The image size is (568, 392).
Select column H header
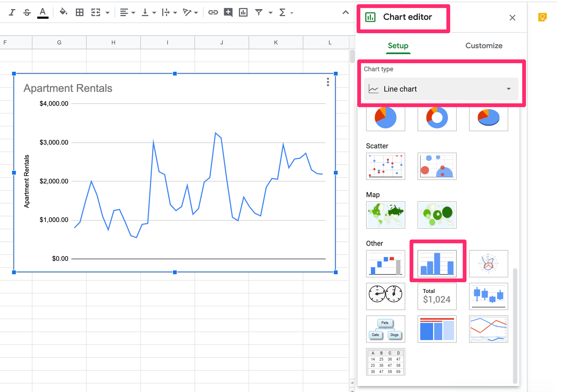click(x=113, y=43)
